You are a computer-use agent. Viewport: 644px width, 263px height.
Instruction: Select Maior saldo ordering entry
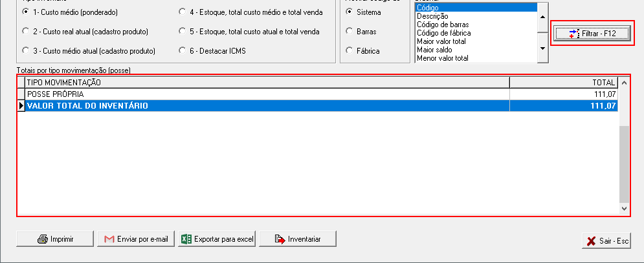476,50
